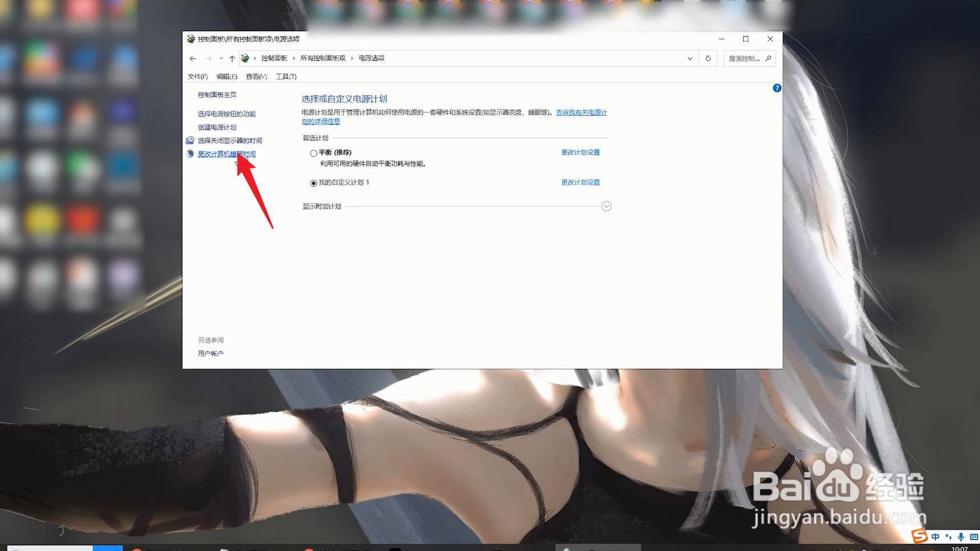Refresh the Power Options window
The image size is (980, 551).
tap(708, 58)
